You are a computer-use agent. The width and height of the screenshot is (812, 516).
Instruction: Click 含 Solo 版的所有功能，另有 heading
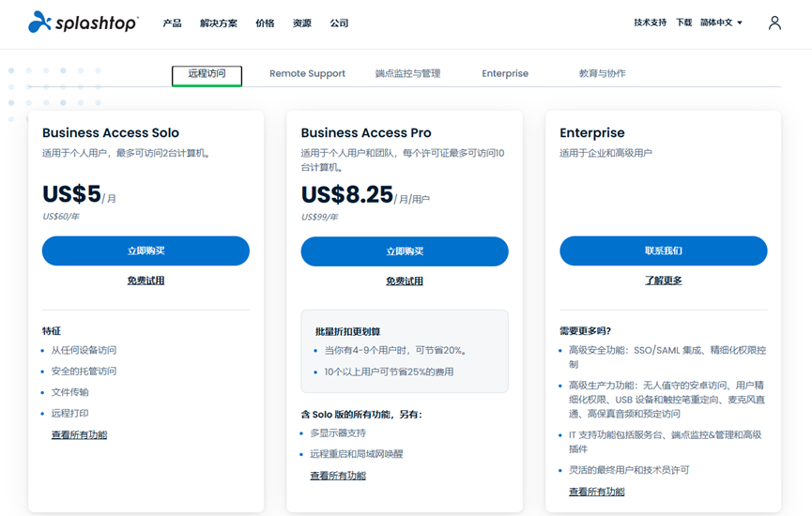[x=361, y=415]
